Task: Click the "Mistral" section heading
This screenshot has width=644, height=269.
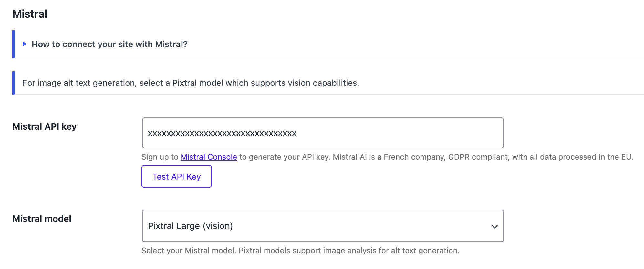Action: pos(30,14)
